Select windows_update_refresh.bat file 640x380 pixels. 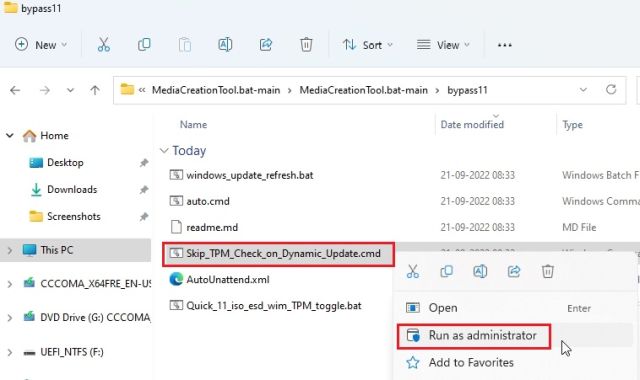click(250, 175)
